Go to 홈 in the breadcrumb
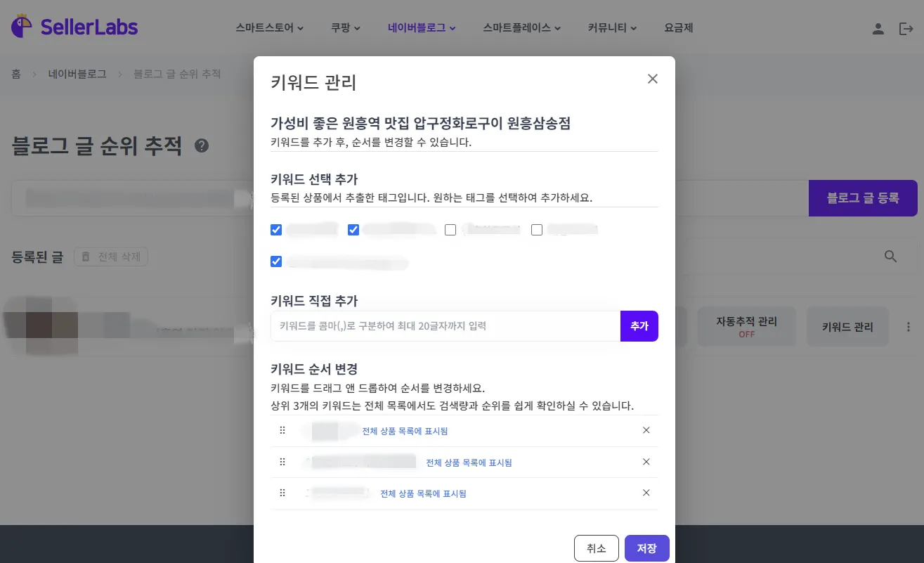Viewport: 924px width, 563px height. point(16,74)
